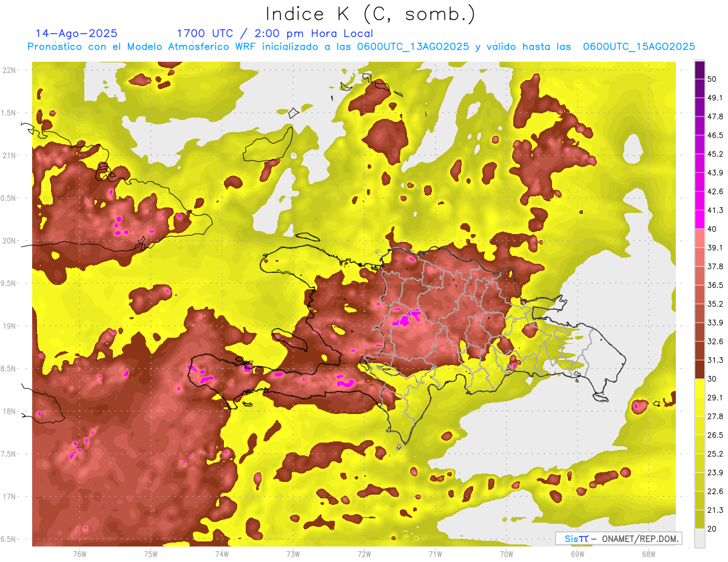Select the date label "14-Ago-2025"
728x562 pixels.
point(76,33)
